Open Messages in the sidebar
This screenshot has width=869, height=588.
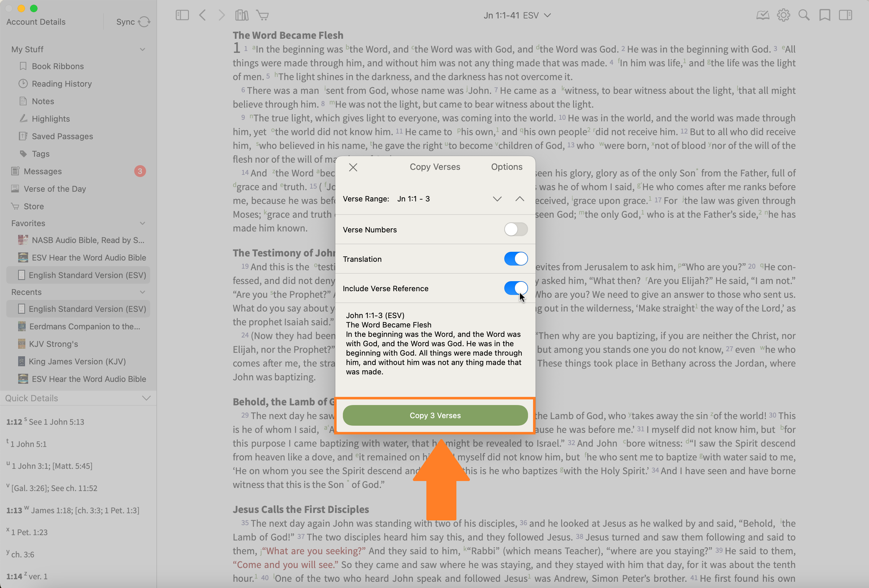click(x=43, y=172)
